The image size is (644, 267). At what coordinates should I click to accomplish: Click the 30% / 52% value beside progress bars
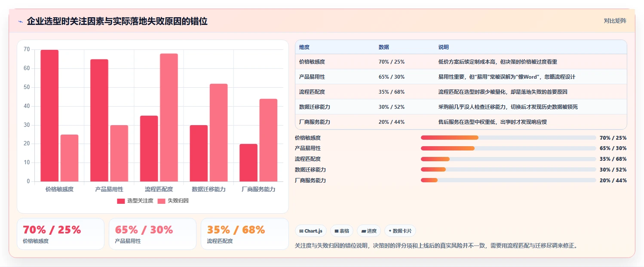coord(613,170)
